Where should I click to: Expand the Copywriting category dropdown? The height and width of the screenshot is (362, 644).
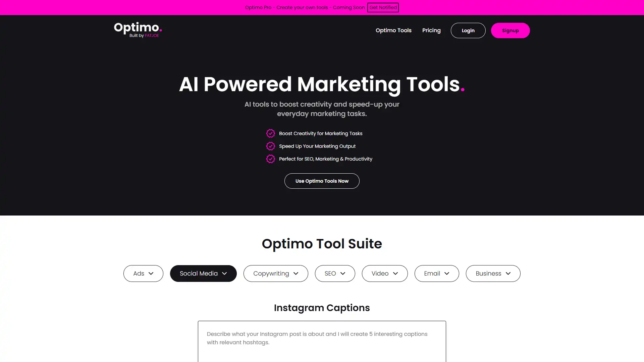pos(275,273)
